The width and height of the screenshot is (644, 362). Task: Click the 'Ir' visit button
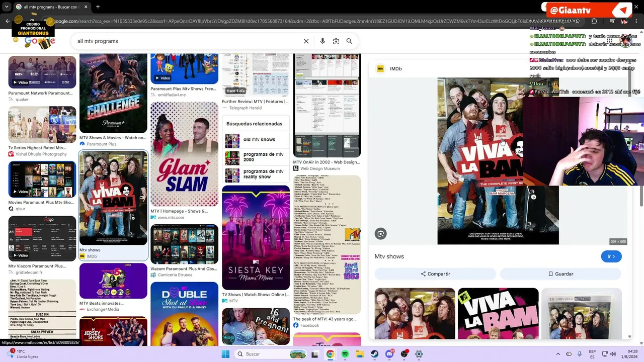(x=611, y=256)
